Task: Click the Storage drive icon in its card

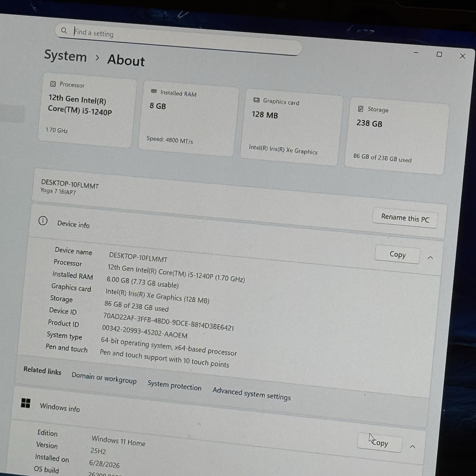Action: [361, 109]
